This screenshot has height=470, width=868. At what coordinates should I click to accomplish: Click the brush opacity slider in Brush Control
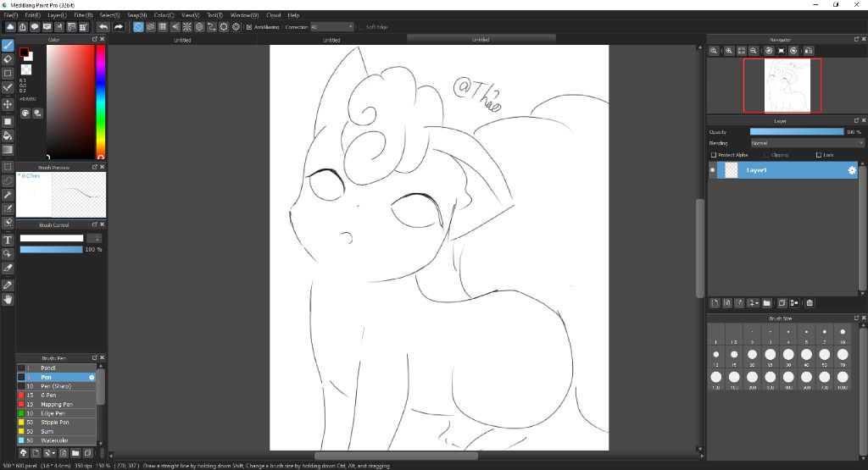[51, 249]
